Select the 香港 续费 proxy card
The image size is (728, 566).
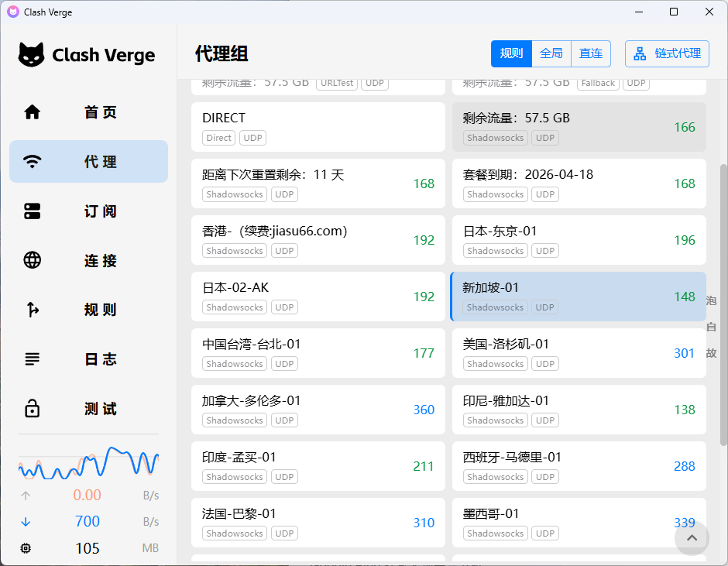(318, 240)
